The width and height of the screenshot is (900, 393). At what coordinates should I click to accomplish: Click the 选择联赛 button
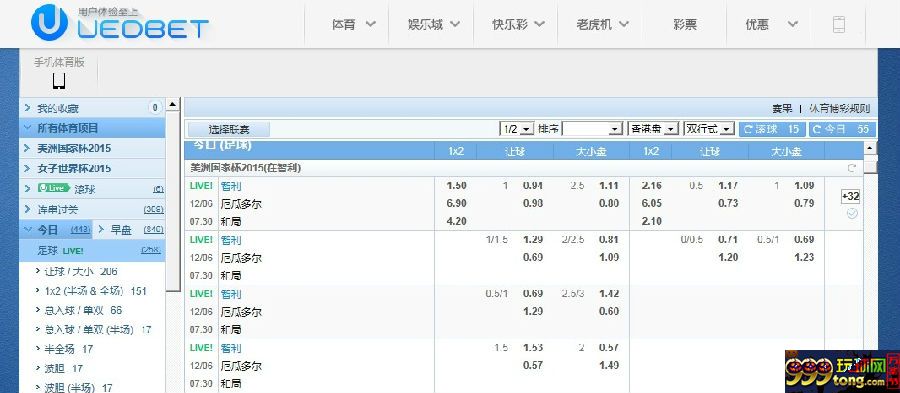tap(228, 130)
